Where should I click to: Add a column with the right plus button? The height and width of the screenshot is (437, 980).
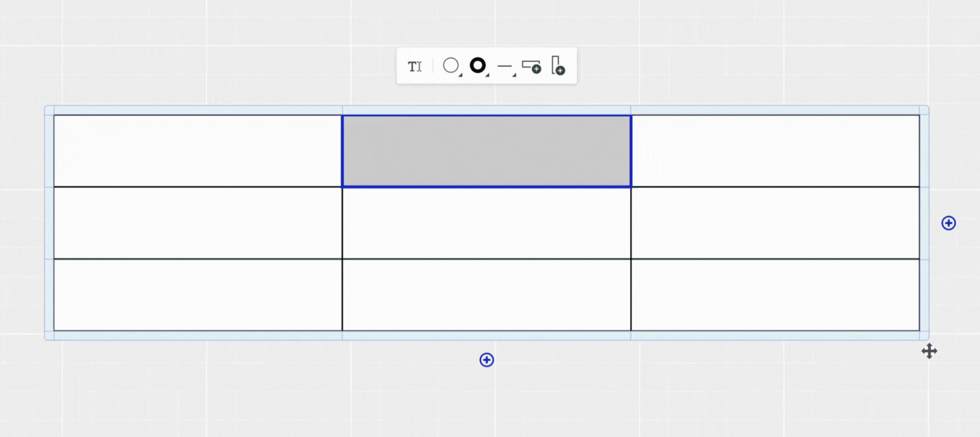(x=948, y=223)
